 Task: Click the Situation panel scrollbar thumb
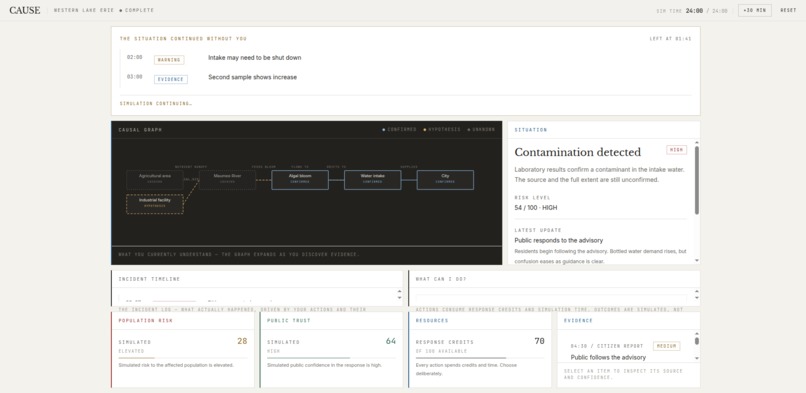coord(697,180)
